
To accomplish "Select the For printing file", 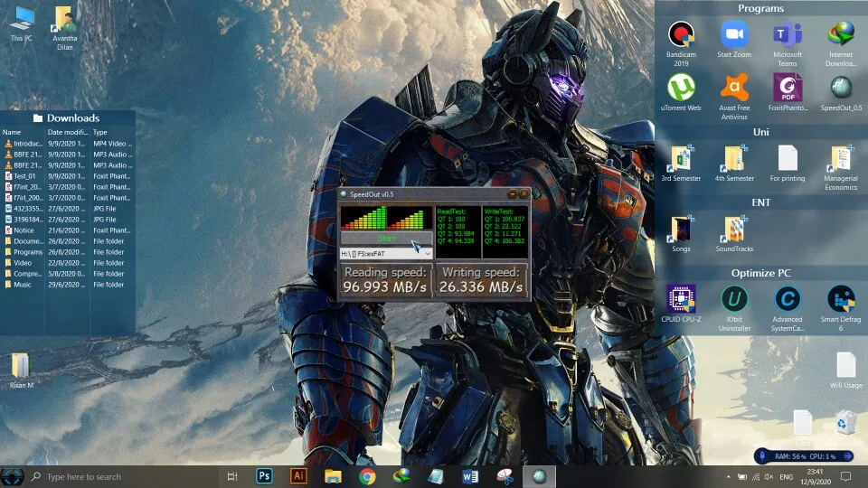I will (x=788, y=164).
